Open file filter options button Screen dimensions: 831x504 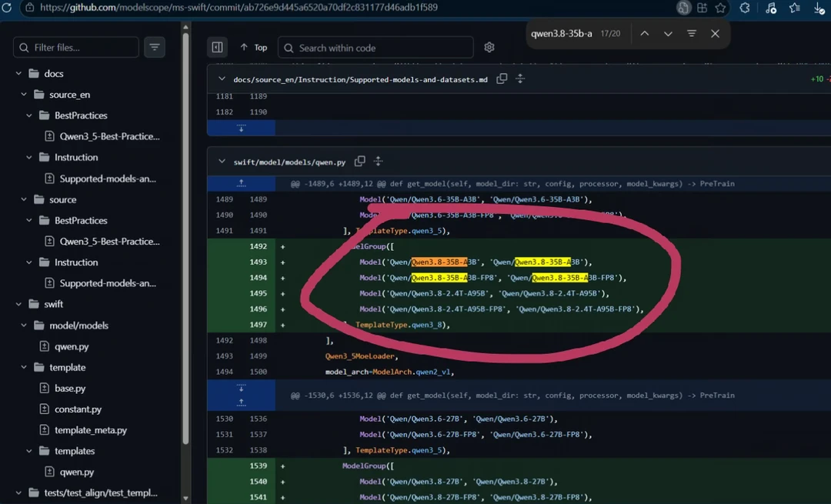(x=154, y=47)
